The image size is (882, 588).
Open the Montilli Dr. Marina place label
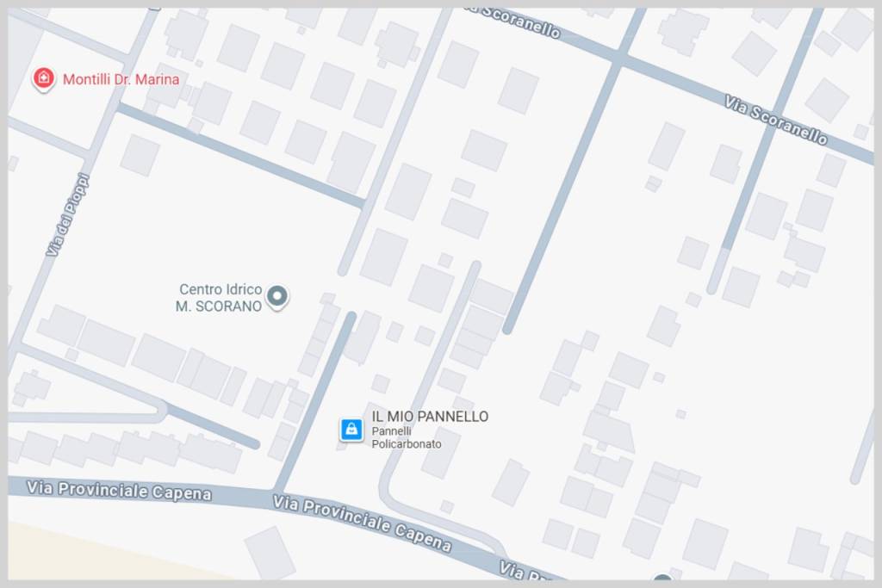(121, 79)
